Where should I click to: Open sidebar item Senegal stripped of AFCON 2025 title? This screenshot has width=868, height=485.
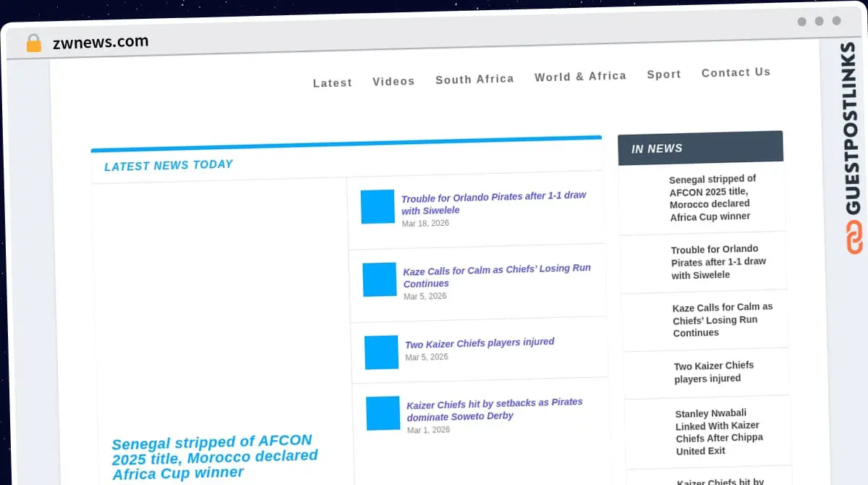(x=712, y=198)
